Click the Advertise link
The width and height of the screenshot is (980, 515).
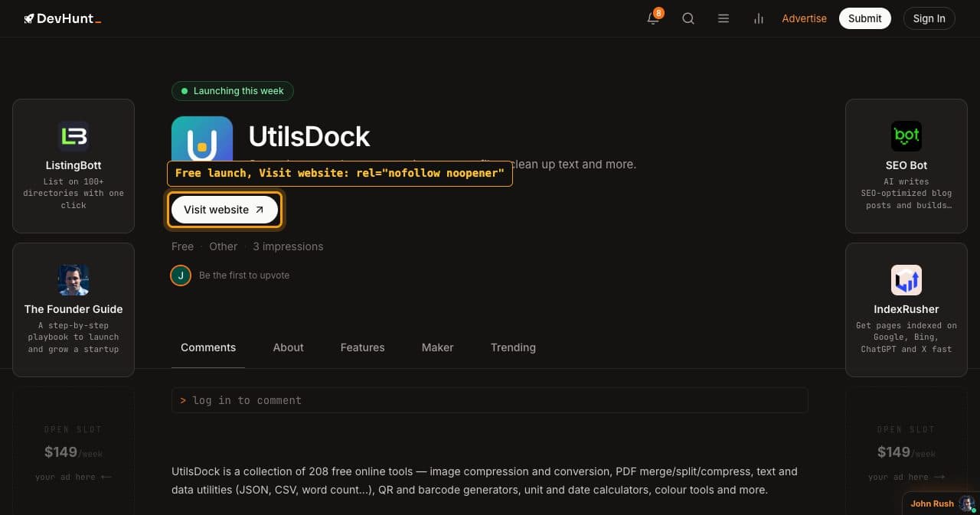click(x=804, y=18)
